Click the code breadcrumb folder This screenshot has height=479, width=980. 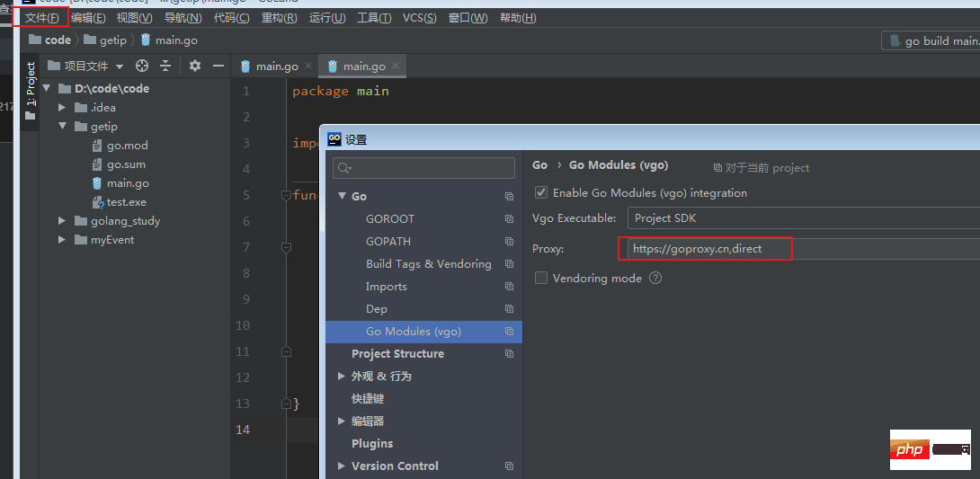coord(50,40)
